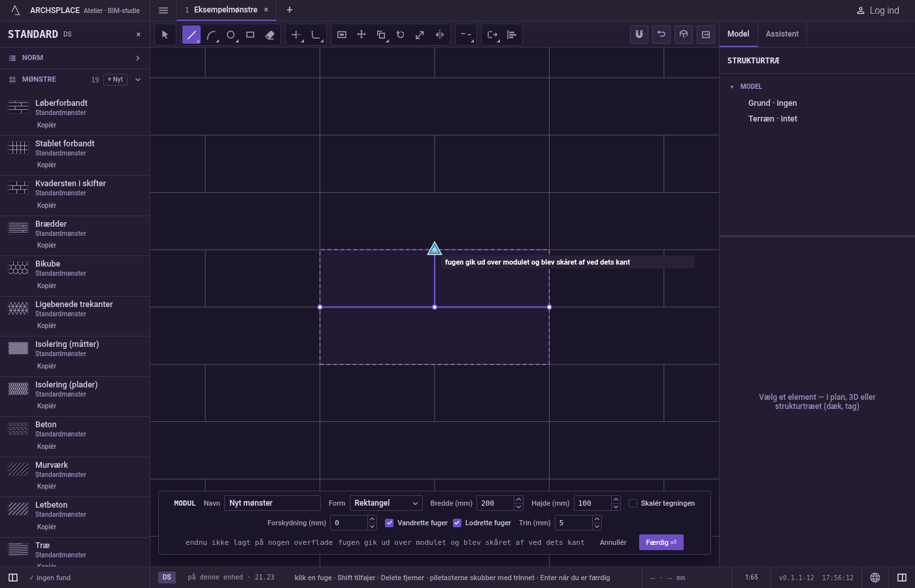Screen dimensions: 915x588
Task: Click Annullér to cancel module
Action: pos(613,542)
